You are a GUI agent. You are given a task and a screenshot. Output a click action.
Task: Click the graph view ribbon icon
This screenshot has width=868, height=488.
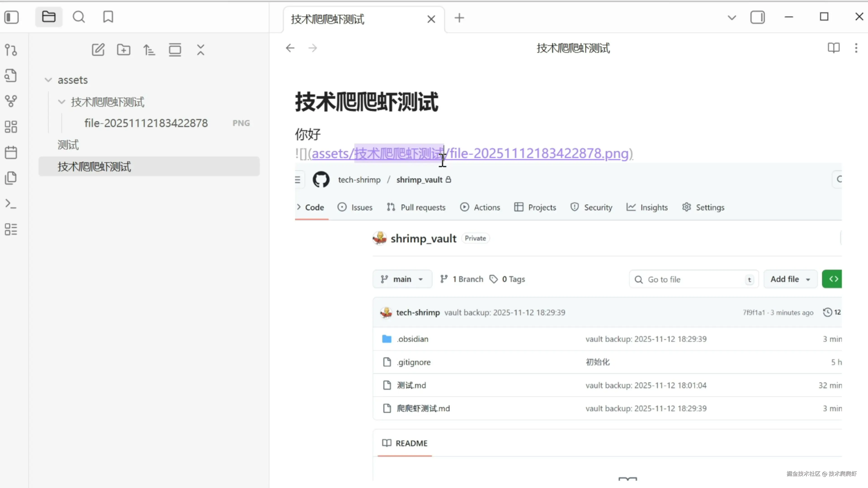click(x=11, y=101)
